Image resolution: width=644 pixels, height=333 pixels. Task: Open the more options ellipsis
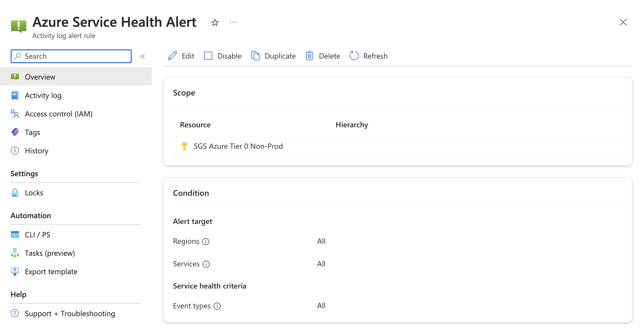[233, 23]
